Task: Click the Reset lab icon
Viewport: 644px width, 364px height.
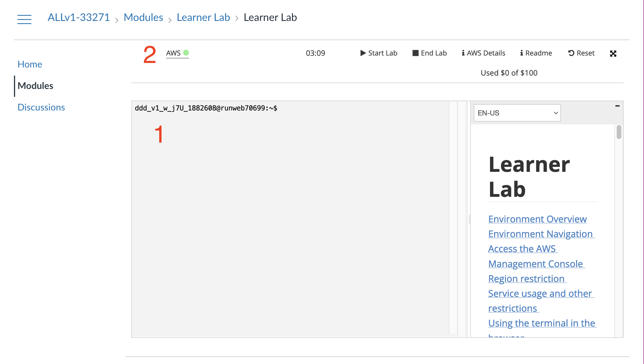Action: (x=571, y=53)
